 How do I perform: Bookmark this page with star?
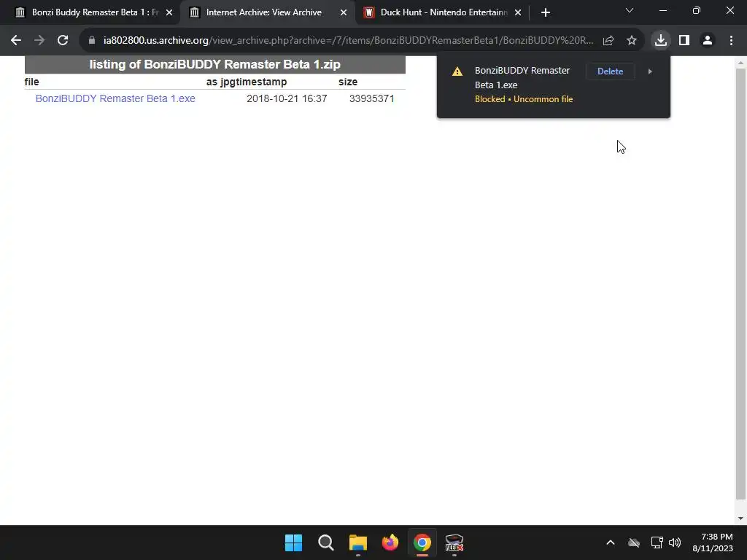(x=632, y=41)
